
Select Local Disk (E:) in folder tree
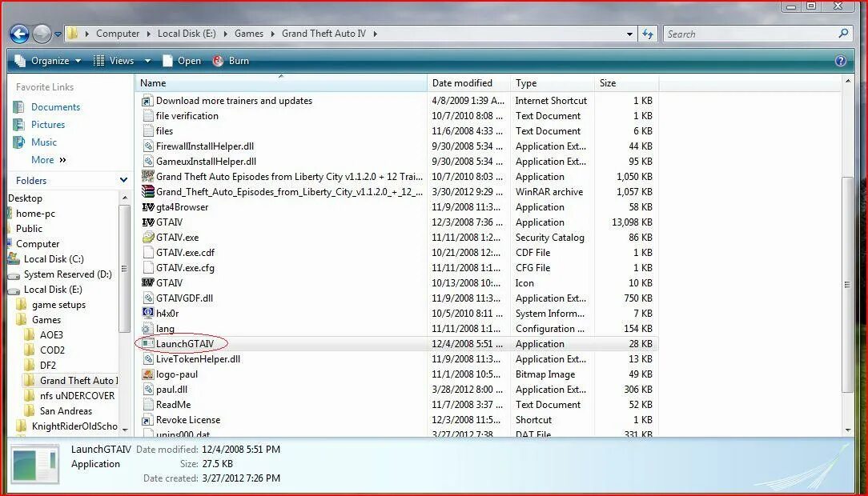[53, 289]
